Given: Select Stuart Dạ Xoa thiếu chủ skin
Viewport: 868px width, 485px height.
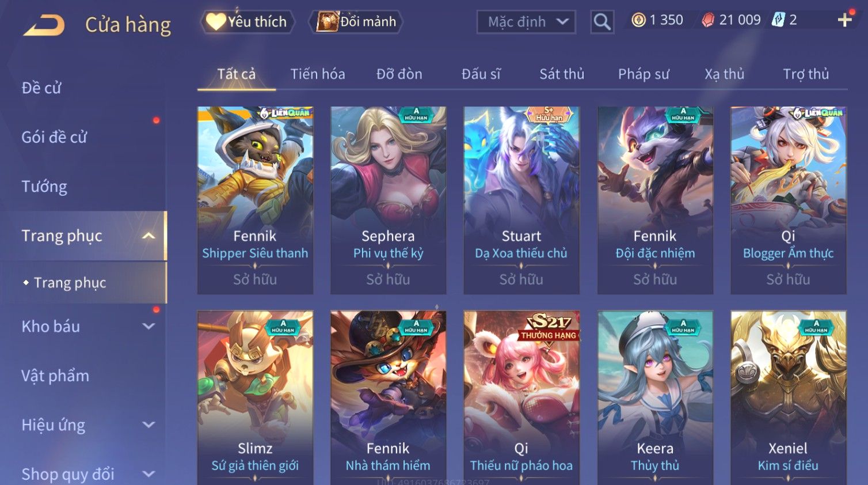Looking at the screenshot, I should click(521, 200).
